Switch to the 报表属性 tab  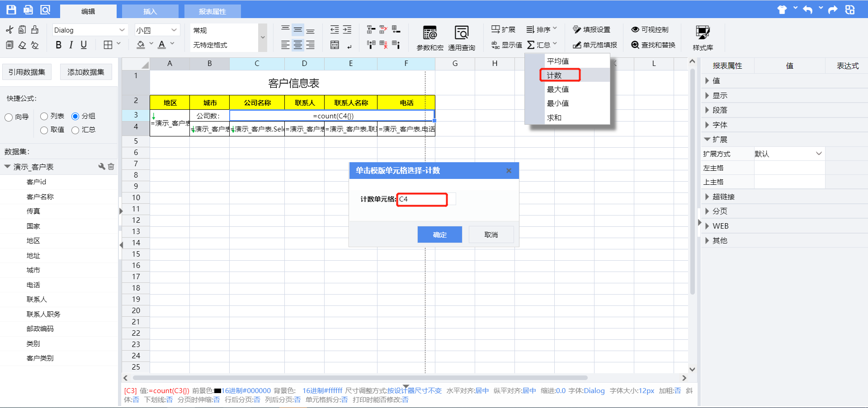tap(212, 11)
